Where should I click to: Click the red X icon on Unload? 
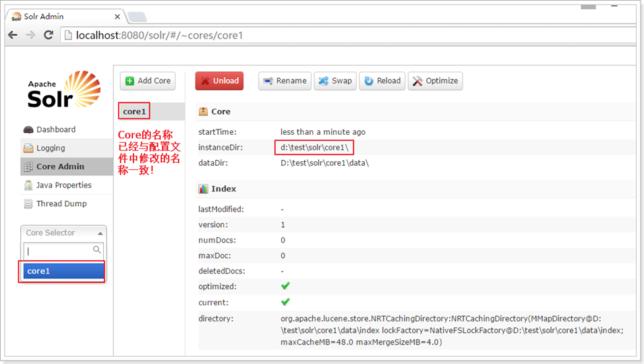coord(205,81)
